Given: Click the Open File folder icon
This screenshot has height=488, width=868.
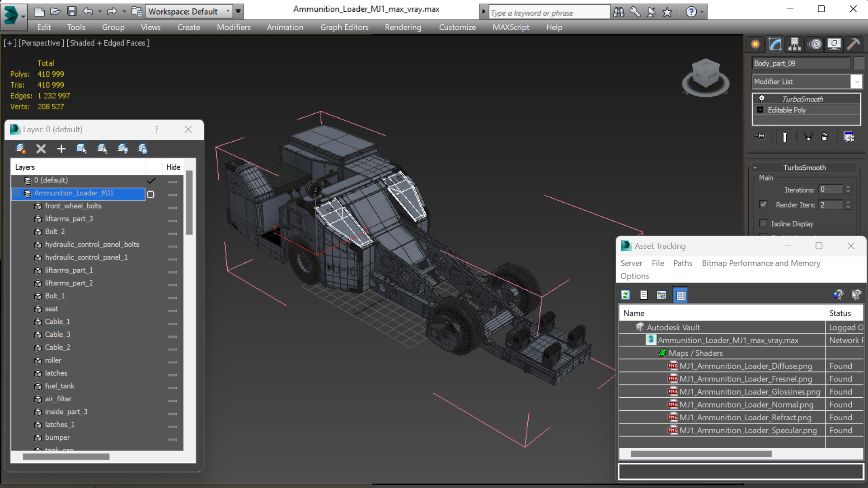Looking at the screenshot, I should tap(55, 11).
